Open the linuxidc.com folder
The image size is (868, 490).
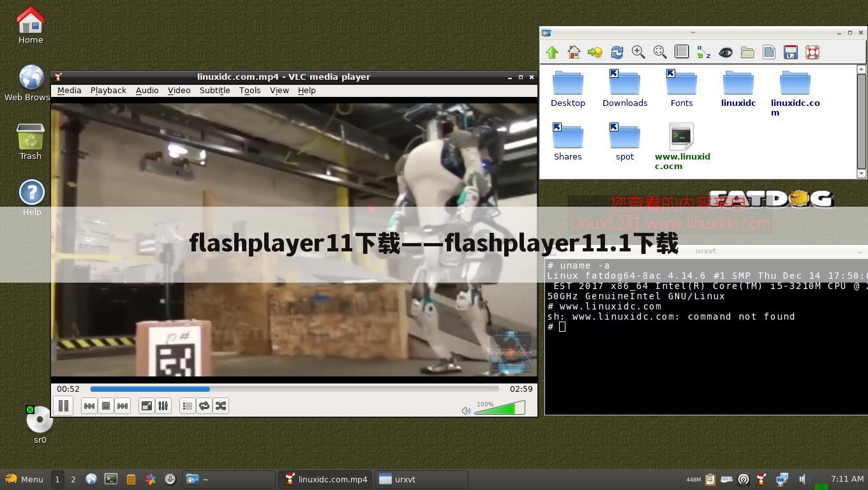coord(795,93)
